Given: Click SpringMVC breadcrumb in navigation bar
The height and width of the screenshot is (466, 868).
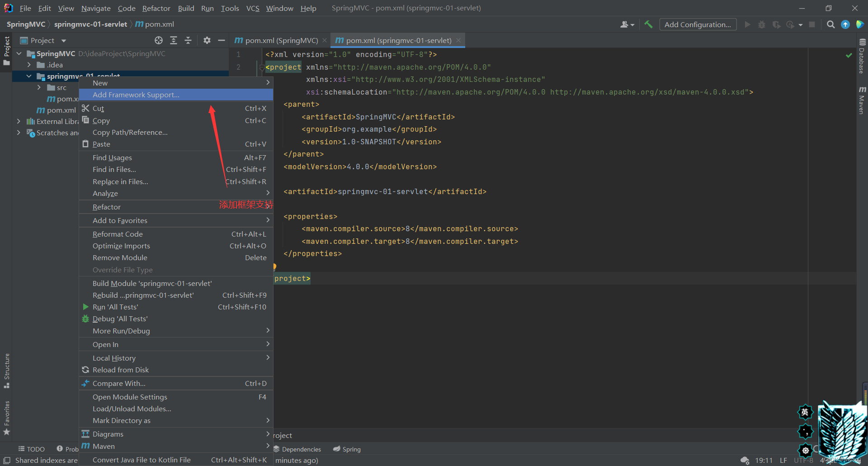Looking at the screenshot, I should [26, 24].
